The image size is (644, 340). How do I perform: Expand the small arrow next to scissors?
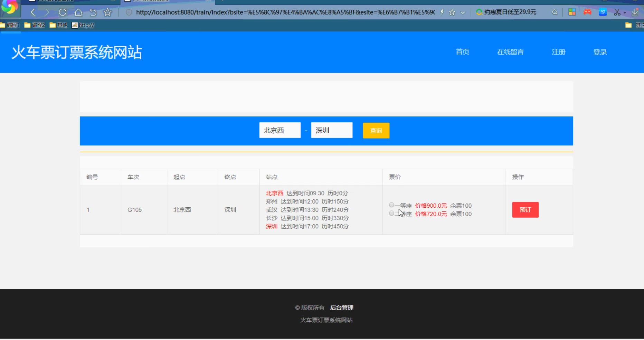[625, 13]
